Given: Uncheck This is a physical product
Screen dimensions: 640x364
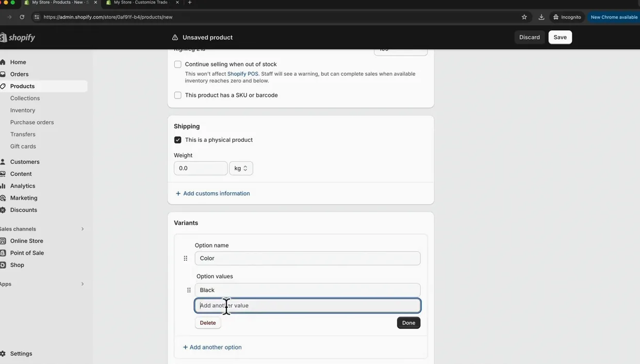Looking at the screenshot, I should click(178, 140).
